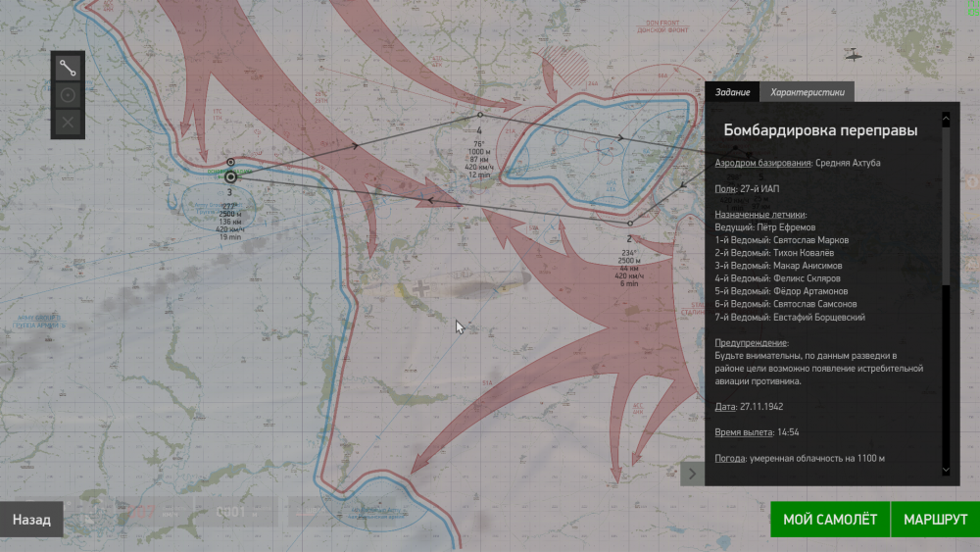Select waypoint 2 node on the route
This screenshot has height=552, width=980.
(x=630, y=224)
